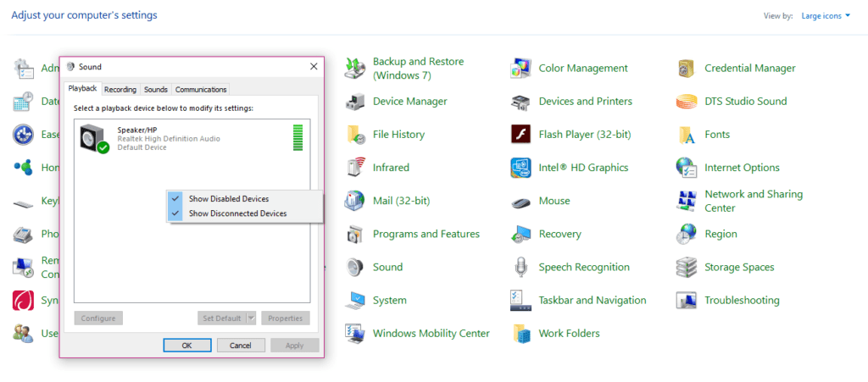
Task: Switch to the Recording tab
Action: coord(120,90)
